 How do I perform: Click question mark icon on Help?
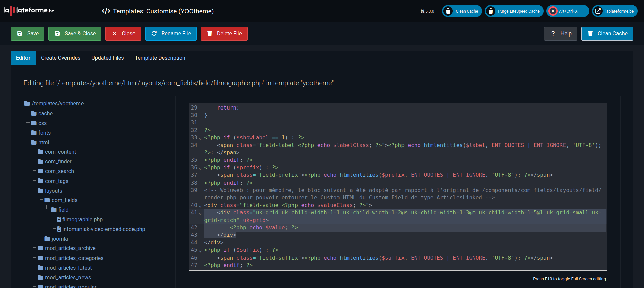coord(553,33)
